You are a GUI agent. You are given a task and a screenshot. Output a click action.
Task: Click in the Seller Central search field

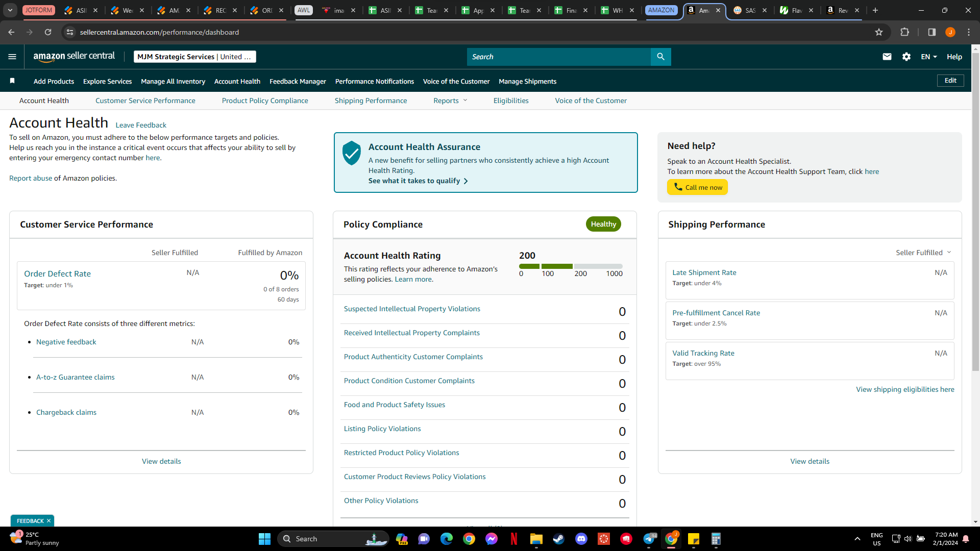[559, 57]
